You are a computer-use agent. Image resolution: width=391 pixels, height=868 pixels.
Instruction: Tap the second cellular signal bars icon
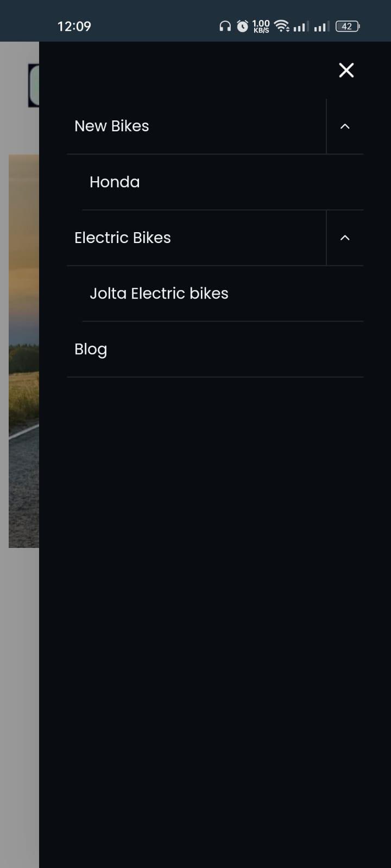[x=322, y=26]
